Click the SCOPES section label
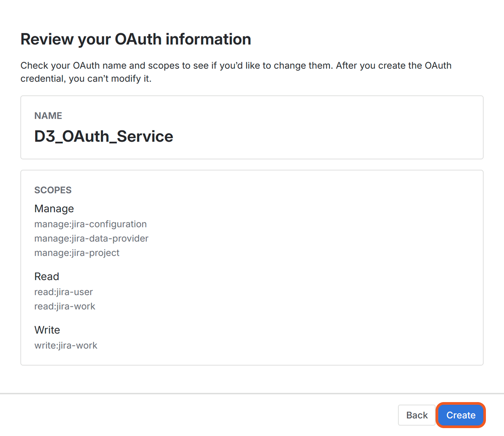 click(x=53, y=190)
